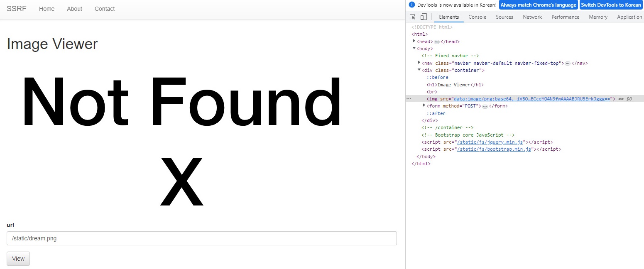Open the Application tab
Viewport: 644px width, 269px height.
(629, 17)
